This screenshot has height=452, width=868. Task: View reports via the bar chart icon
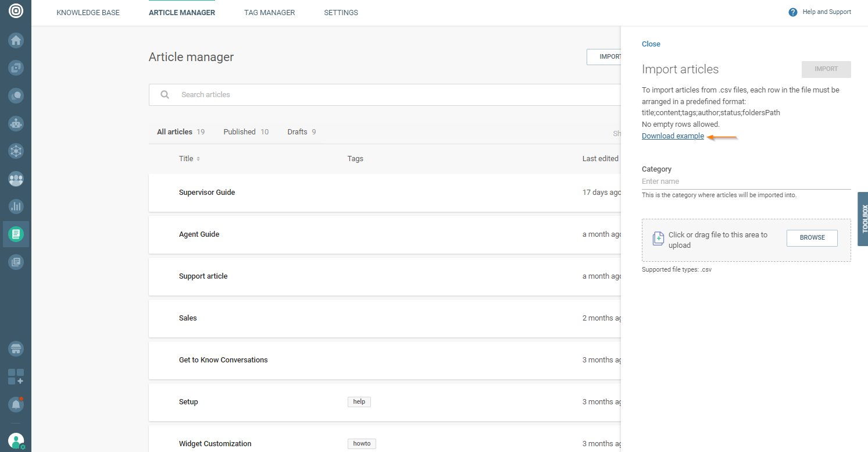click(x=16, y=206)
